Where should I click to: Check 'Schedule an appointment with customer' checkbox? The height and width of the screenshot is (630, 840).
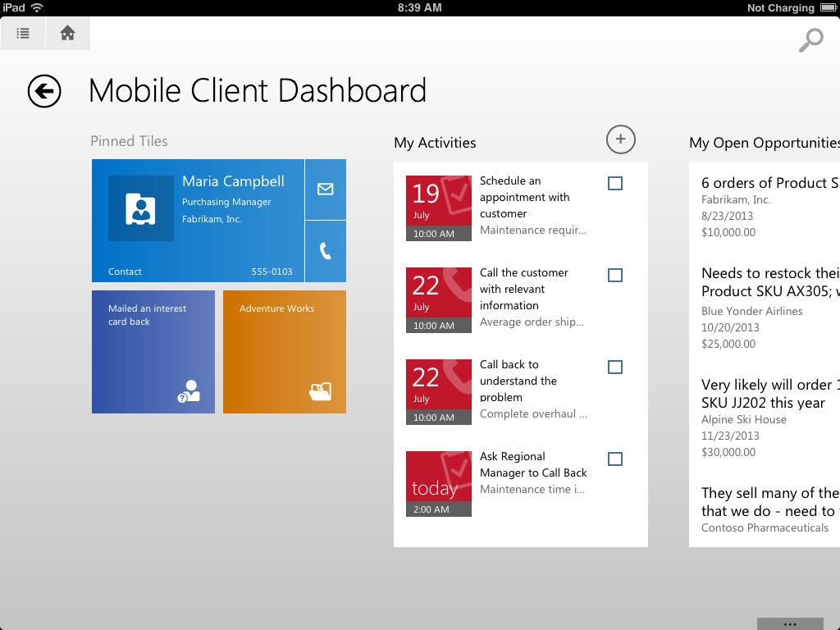click(614, 184)
